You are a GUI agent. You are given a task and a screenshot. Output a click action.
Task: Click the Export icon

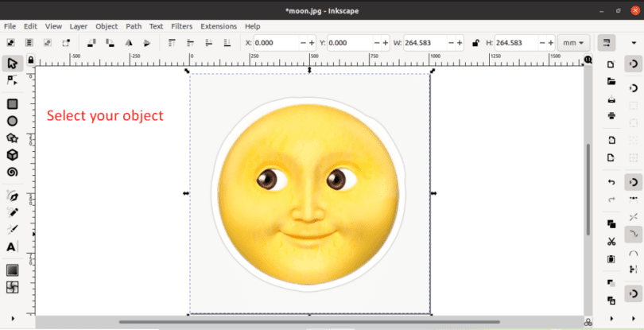pos(611,157)
